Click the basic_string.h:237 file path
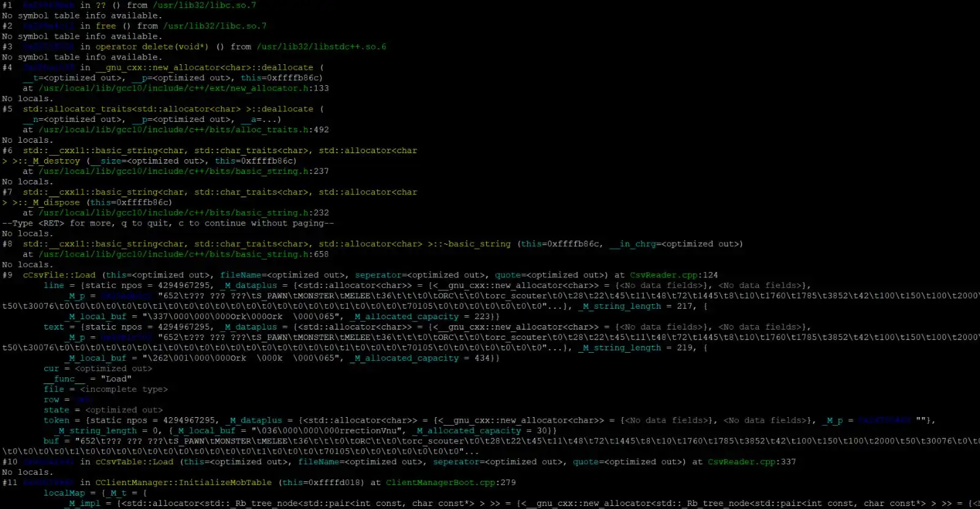980x509 pixels. [x=184, y=172]
